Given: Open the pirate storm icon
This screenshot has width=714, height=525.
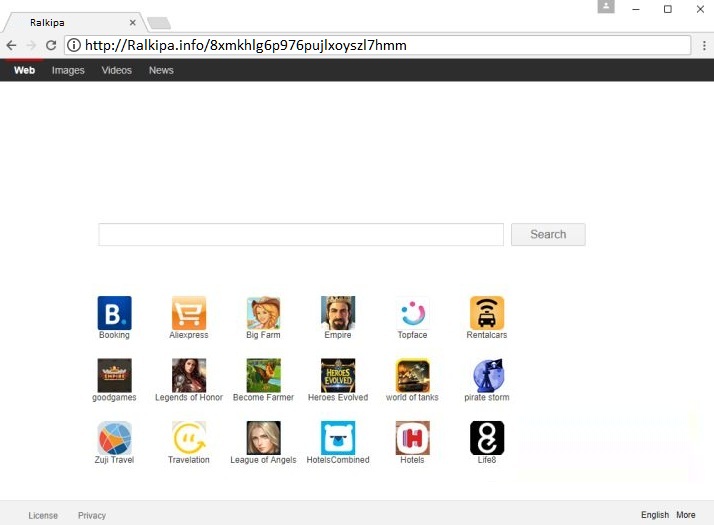Looking at the screenshot, I should [487, 376].
